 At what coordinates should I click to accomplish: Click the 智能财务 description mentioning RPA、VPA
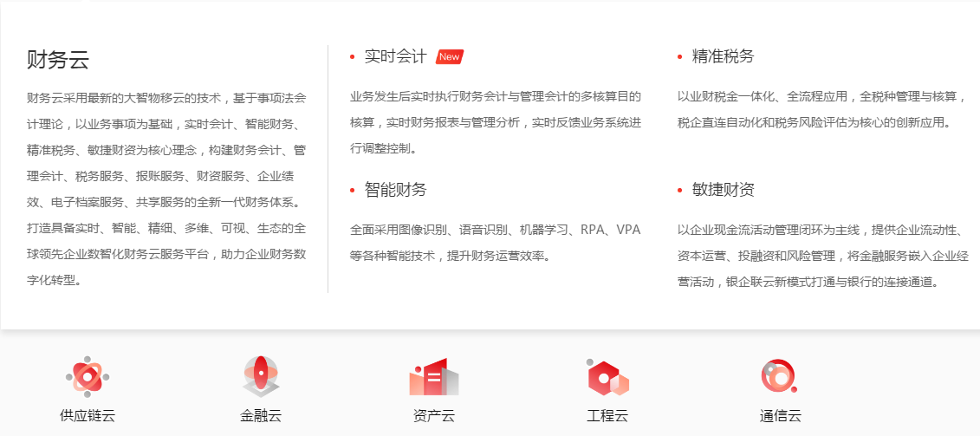[496, 242]
